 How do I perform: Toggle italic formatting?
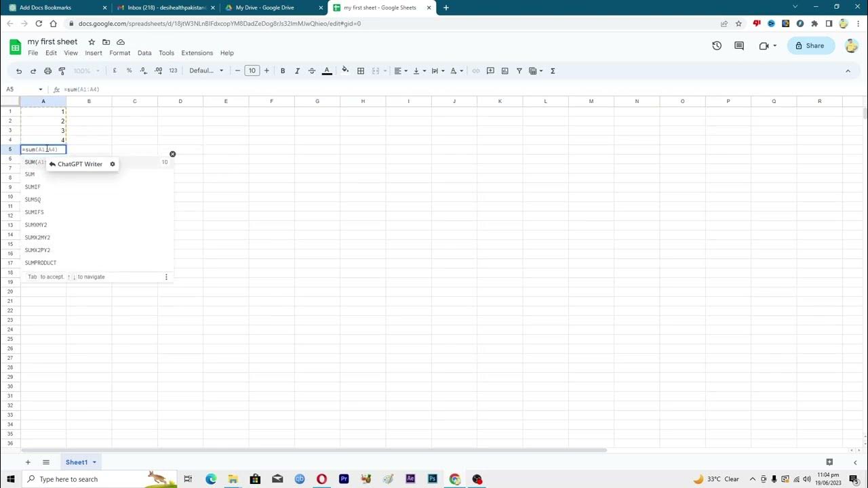point(297,70)
